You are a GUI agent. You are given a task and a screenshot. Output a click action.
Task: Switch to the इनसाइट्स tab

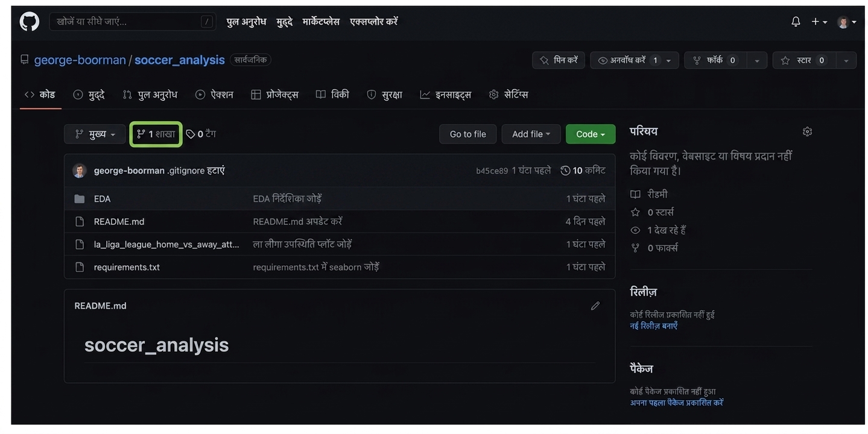(x=445, y=95)
